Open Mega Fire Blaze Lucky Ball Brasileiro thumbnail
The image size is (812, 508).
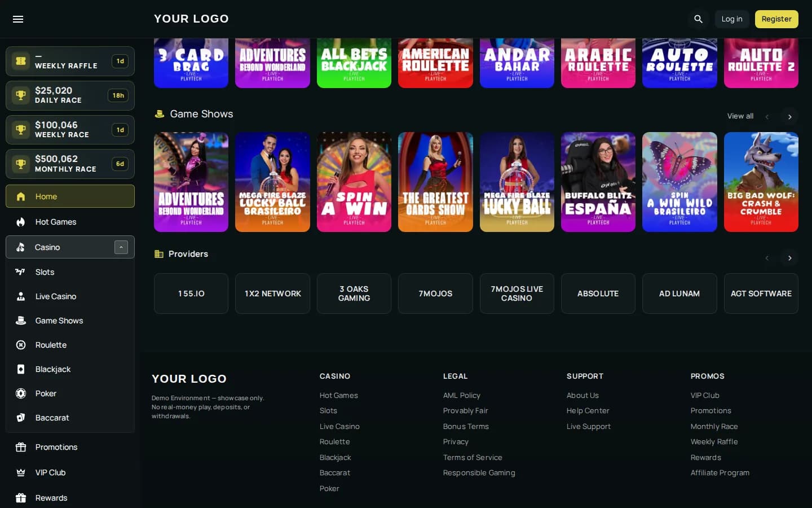(x=272, y=182)
